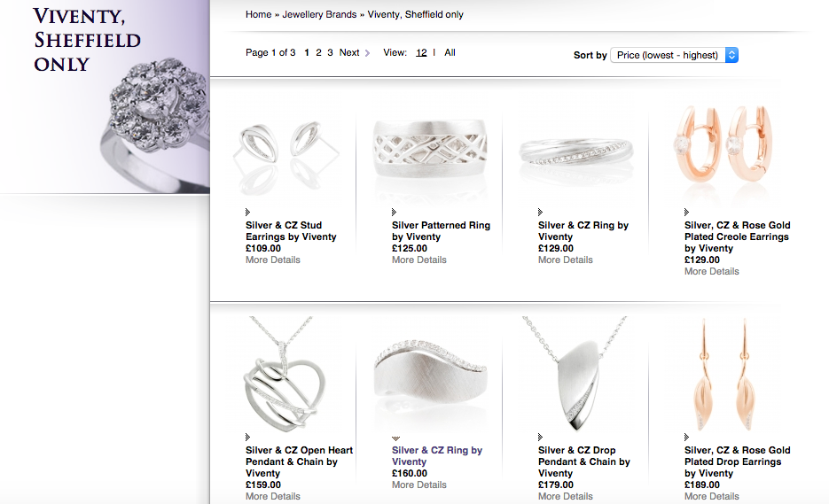Image resolution: width=829 pixels, height=504 pixels.
Task: Open Silver & CZ Open Heart Pendant title
Action: (x=299, y=461)
